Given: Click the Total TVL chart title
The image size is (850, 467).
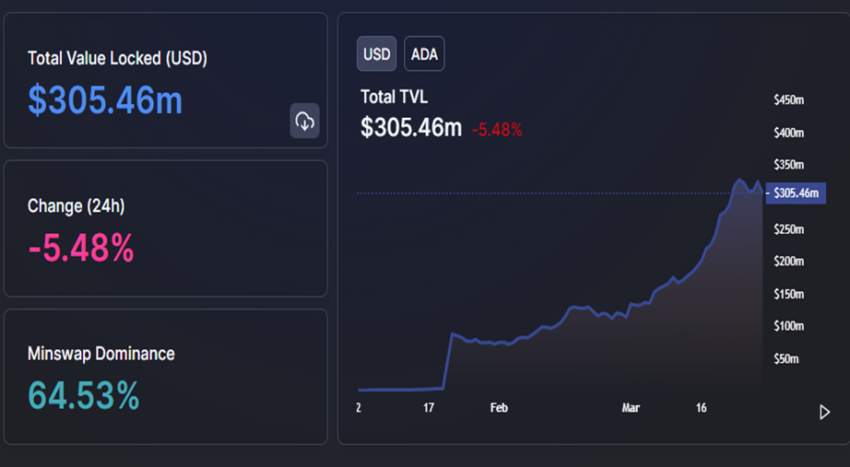Looking at the screenshot, I should [x=395, y=97].
